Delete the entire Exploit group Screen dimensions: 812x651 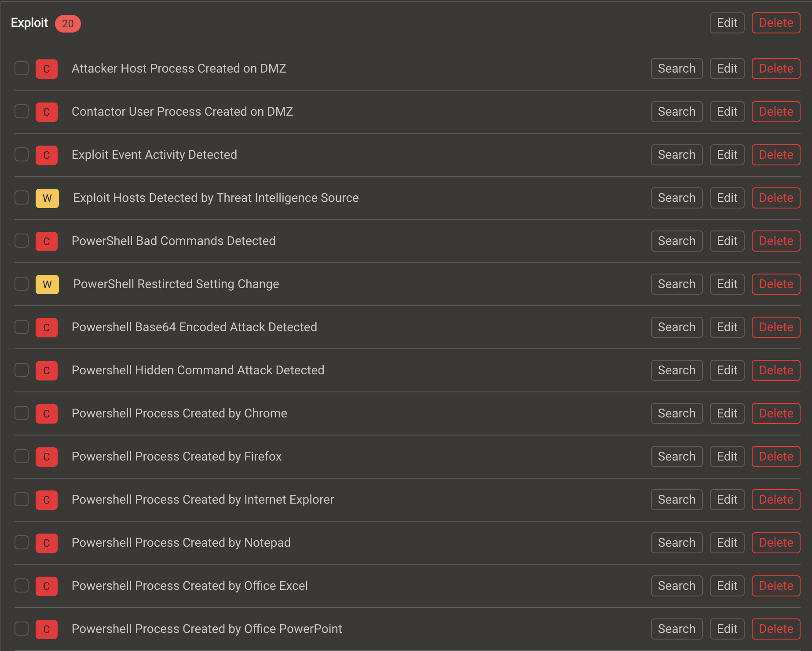pos(776,23)
